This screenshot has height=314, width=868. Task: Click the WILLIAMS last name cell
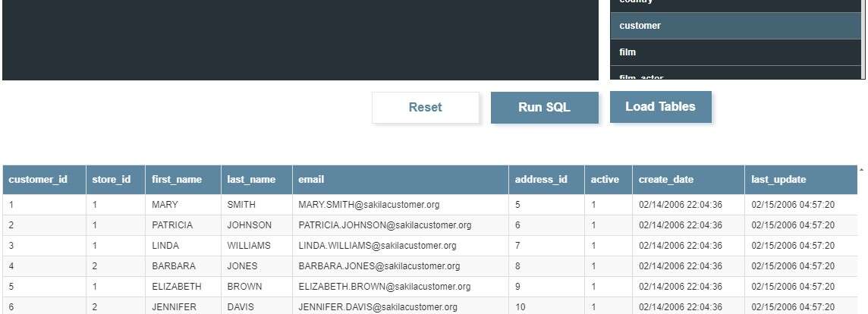pyautogui.click(x=249, y=246)
